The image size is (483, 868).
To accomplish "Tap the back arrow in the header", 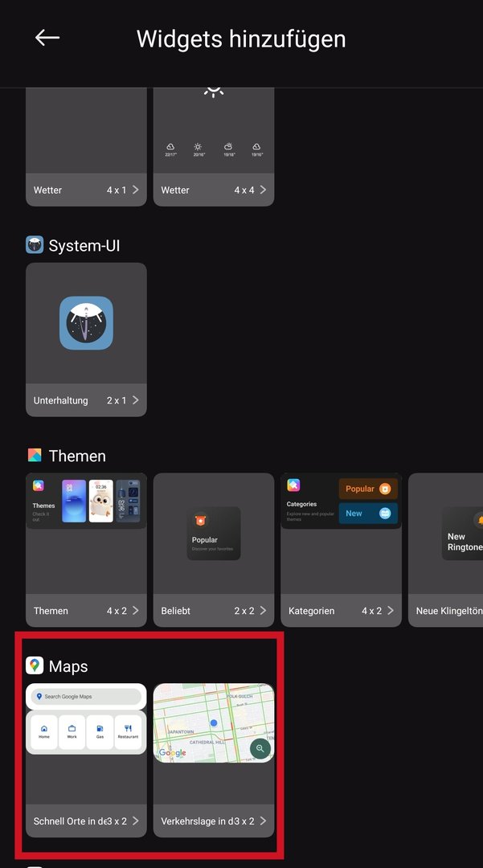I will (47, 38).
